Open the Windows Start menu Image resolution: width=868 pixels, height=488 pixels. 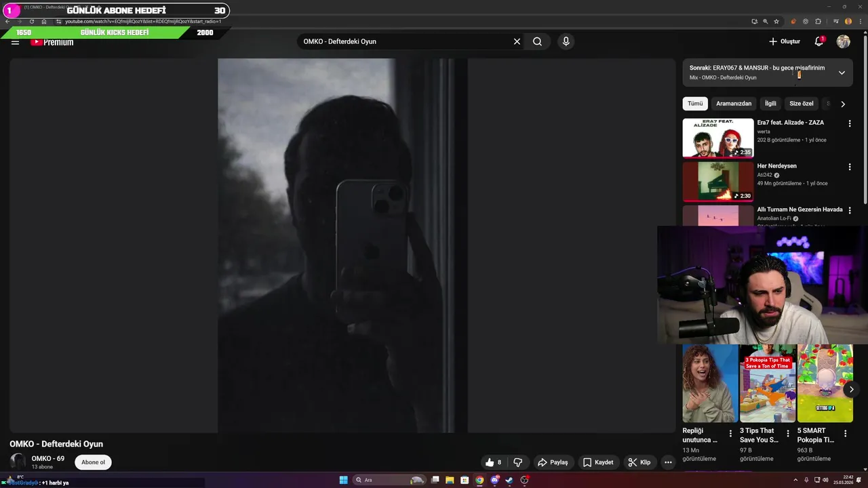tap(344, 480)
